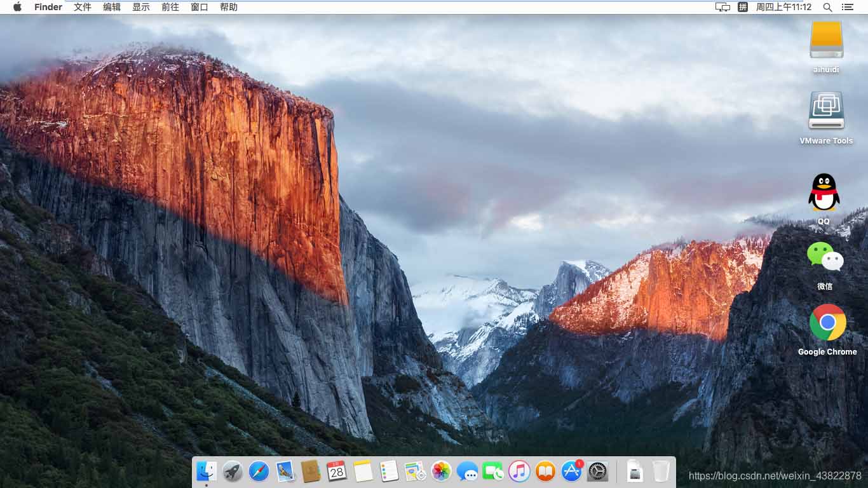Image resolution: width=868 pixels, height=488 pixels.
Task: Click the display mirroring menu bar icon
Action: (x=722, y=7)
